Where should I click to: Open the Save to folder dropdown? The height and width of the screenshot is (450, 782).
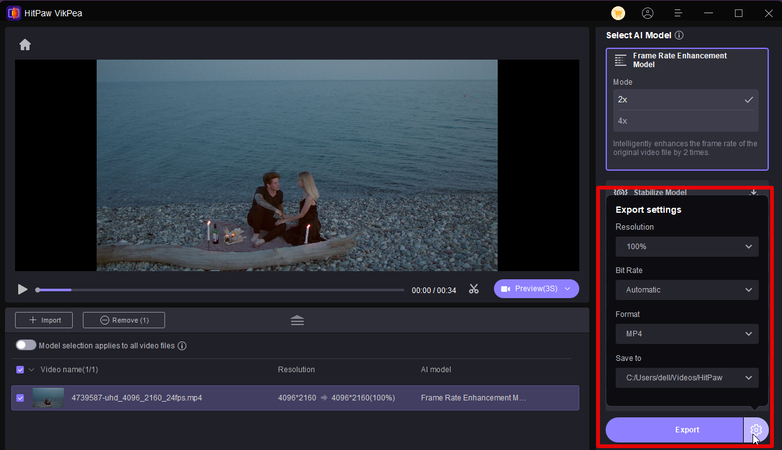pos(687,378)
